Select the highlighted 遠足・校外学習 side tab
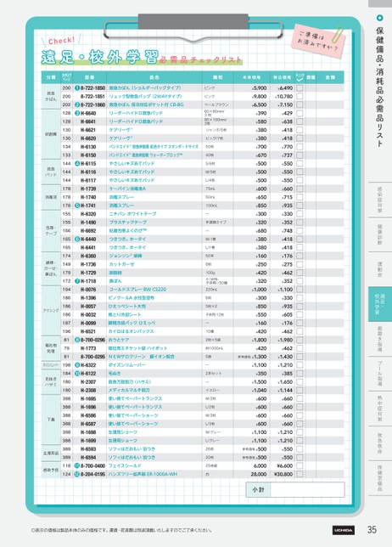Viewport: 392px width, 547px height. click(380, 304)
